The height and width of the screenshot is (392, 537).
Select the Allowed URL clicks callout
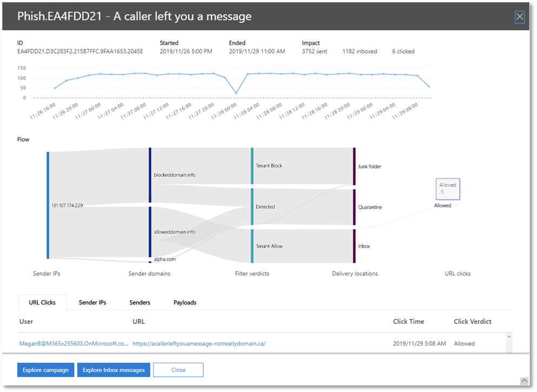click(x=448, y=188)
